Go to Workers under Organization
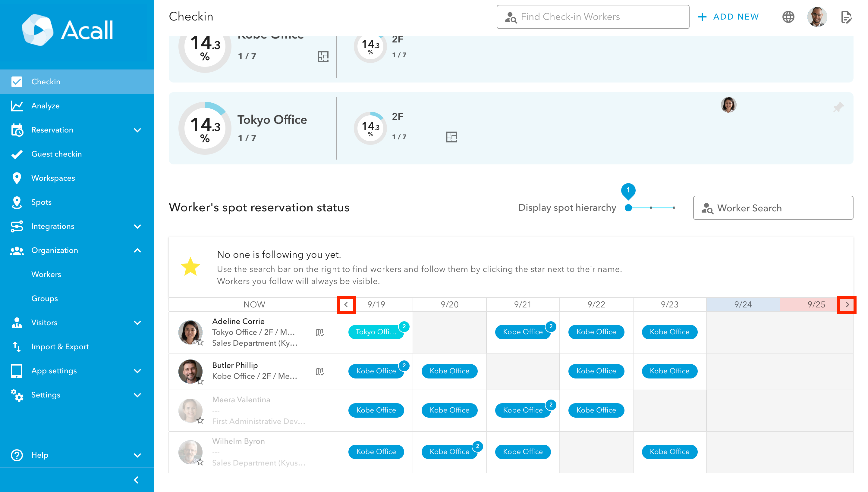 (x=46, y=274)
